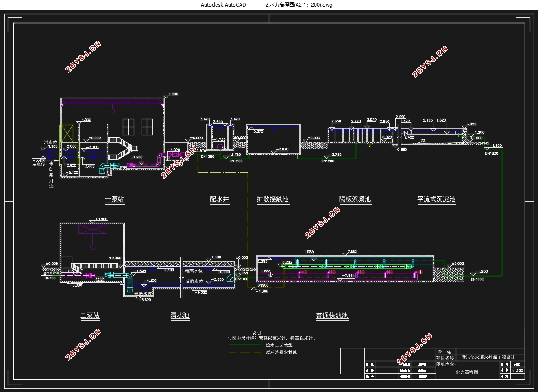Screen dimensions: 538x392
Task: Click elevation '1.820' above sedimentation tank
Action: [441, 120]
